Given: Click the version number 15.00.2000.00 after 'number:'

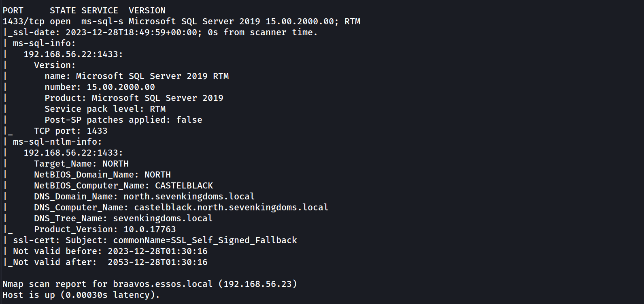Looking at the screenshot, I should (x=121, y=87).
